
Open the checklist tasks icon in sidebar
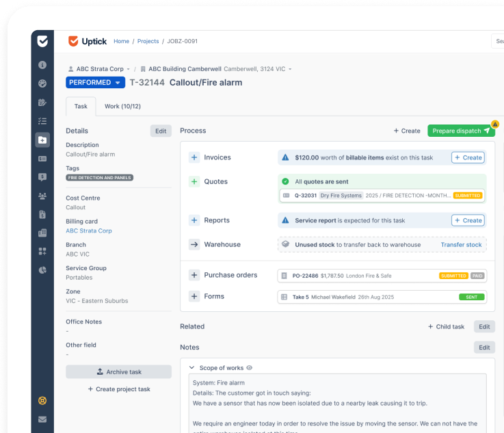coord(42,121)
